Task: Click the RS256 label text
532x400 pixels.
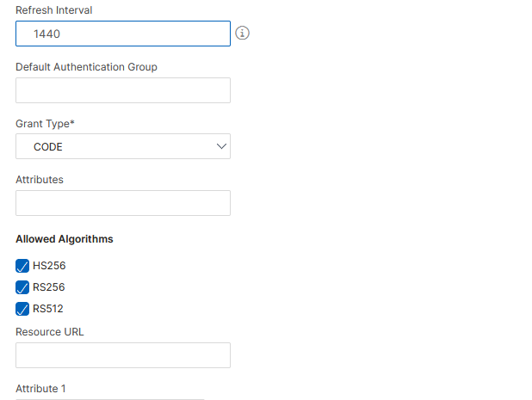Action: [49, 287]
